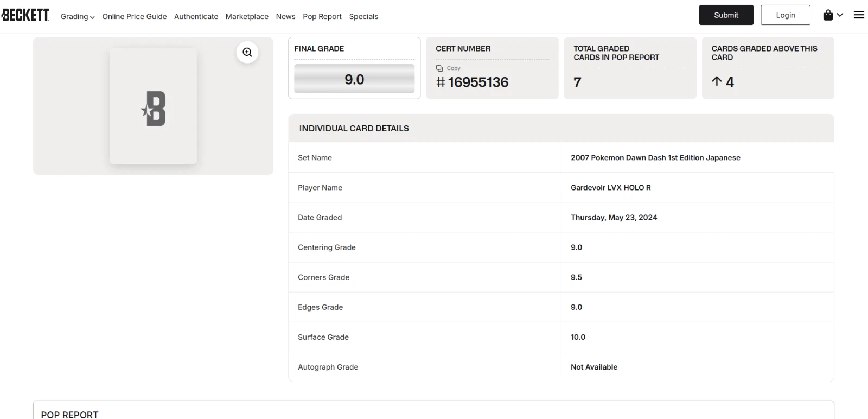Image resolution: width=868 pixels, height=419 pixels.
Task: Copy the cert number
Action: (448, 68)
